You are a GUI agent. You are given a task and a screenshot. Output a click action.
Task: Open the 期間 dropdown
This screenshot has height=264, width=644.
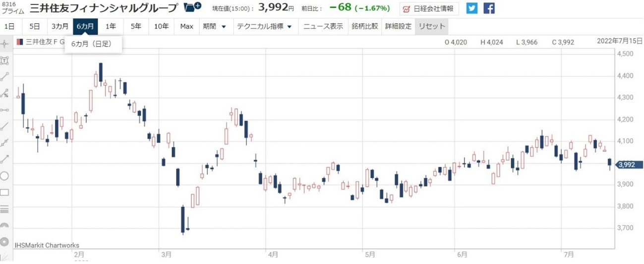click(214, 26)
